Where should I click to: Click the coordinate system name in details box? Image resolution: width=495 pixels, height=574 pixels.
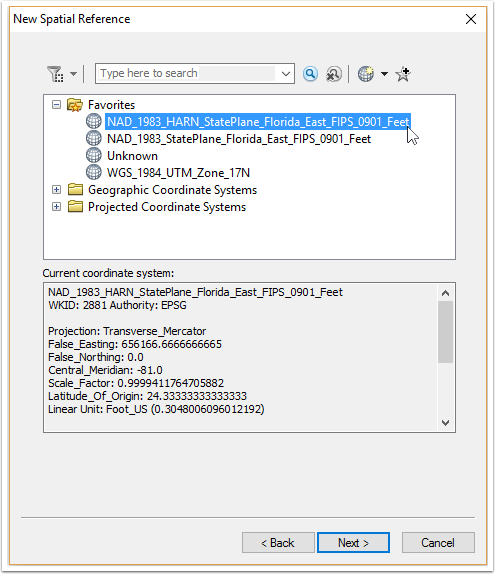[196, 292]
